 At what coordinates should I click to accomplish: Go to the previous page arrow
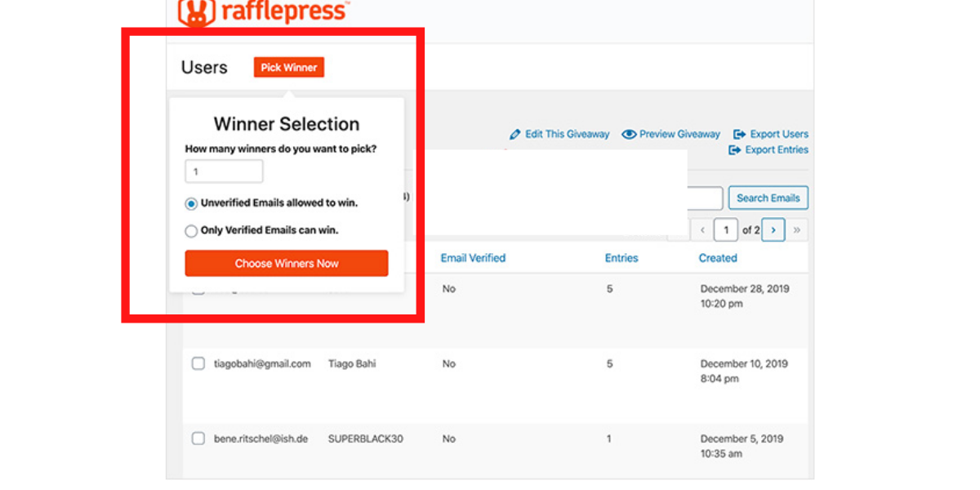coord(702,230)
